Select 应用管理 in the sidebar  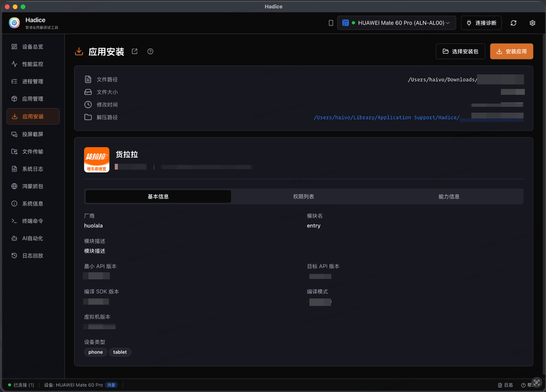(x=33, y=99)
